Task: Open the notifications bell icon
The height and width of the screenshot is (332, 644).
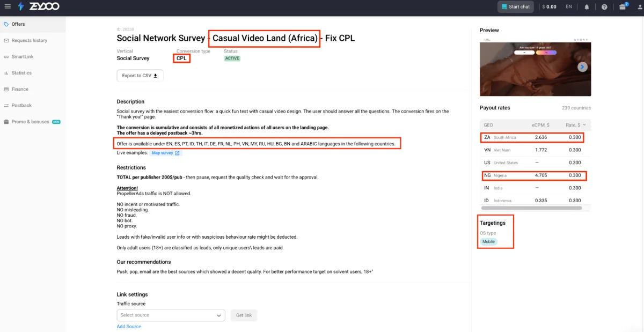Action: tap(587, 6)
